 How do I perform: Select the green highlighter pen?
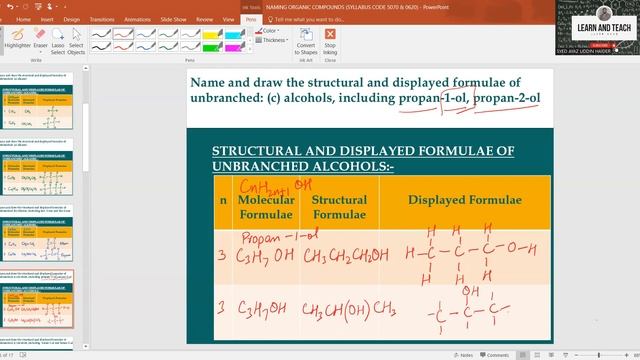pos(213,47)
